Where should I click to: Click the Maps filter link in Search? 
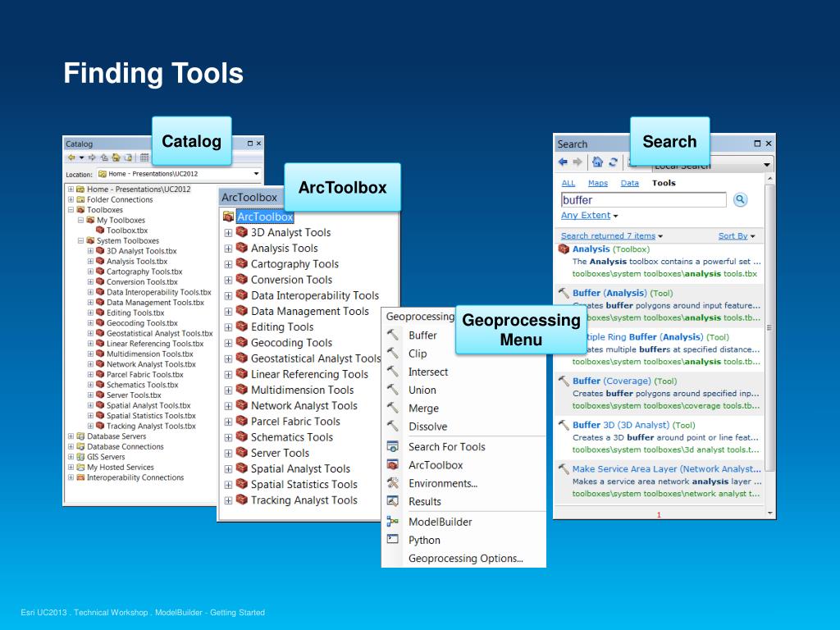tap(598, 183)
